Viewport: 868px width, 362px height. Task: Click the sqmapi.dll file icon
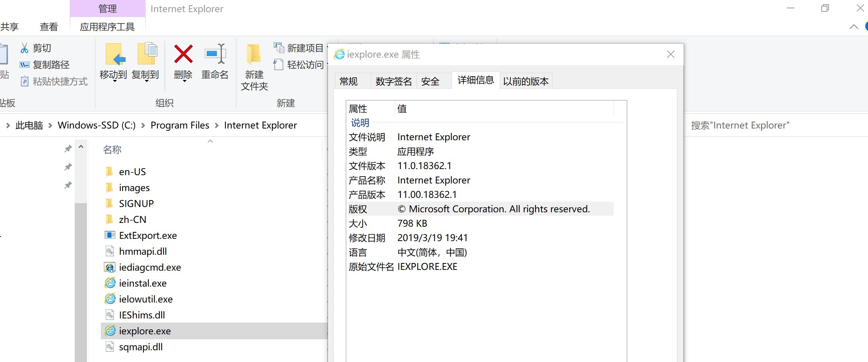pyautogui.click(x=110, y=347)
